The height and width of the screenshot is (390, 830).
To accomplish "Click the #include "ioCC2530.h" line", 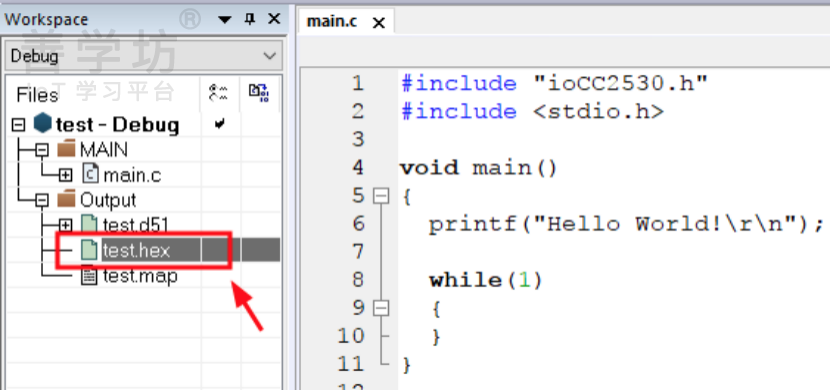I will click(x=554, y=84).
